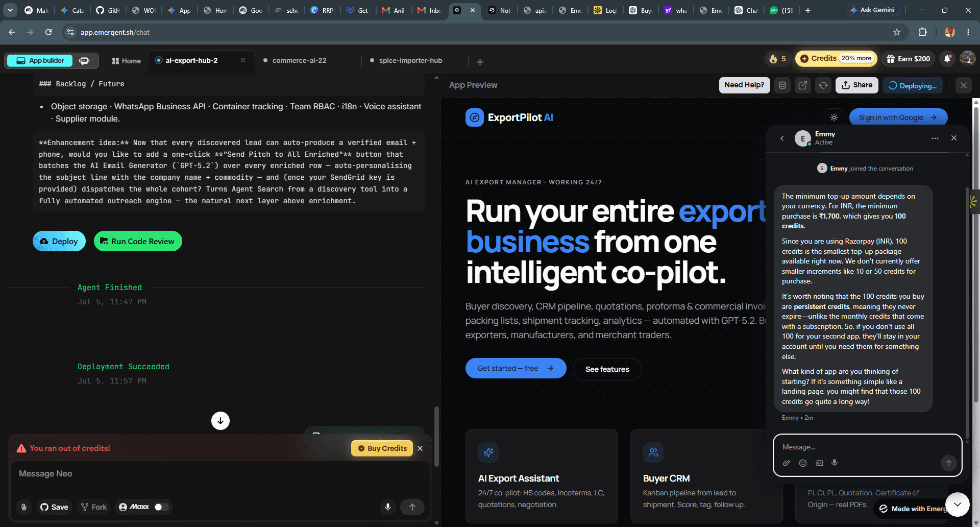Click the address bar URL
This screenshot has width=980, height=527.
(x=115, y=32)
